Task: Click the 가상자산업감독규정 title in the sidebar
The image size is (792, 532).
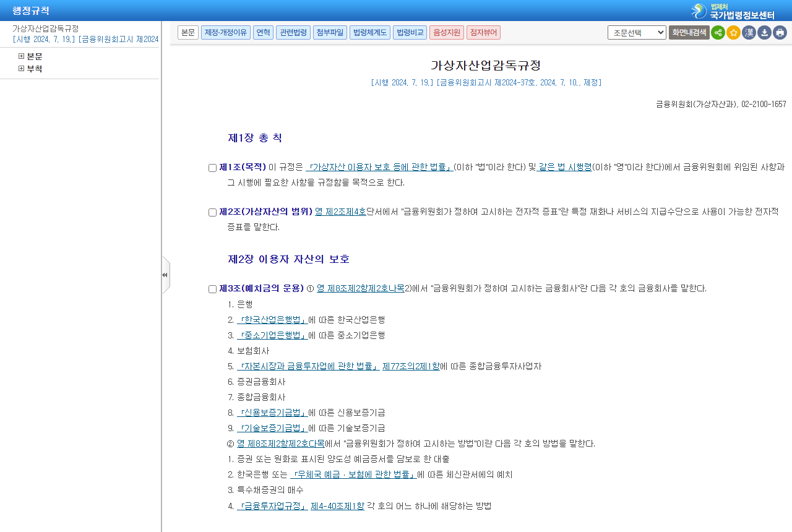Action: point(46,28)
